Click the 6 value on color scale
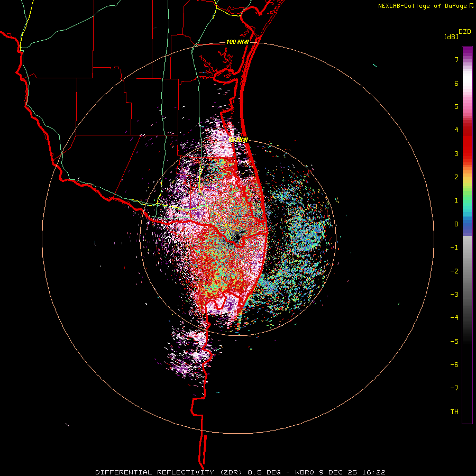The height and width of the screenshot is (476, 476). (456, 83)
